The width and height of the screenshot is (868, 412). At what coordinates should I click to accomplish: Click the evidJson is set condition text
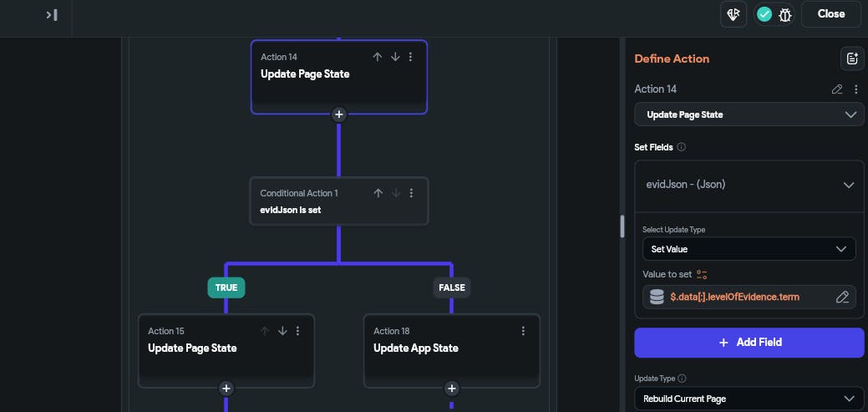tap(291, 210)
